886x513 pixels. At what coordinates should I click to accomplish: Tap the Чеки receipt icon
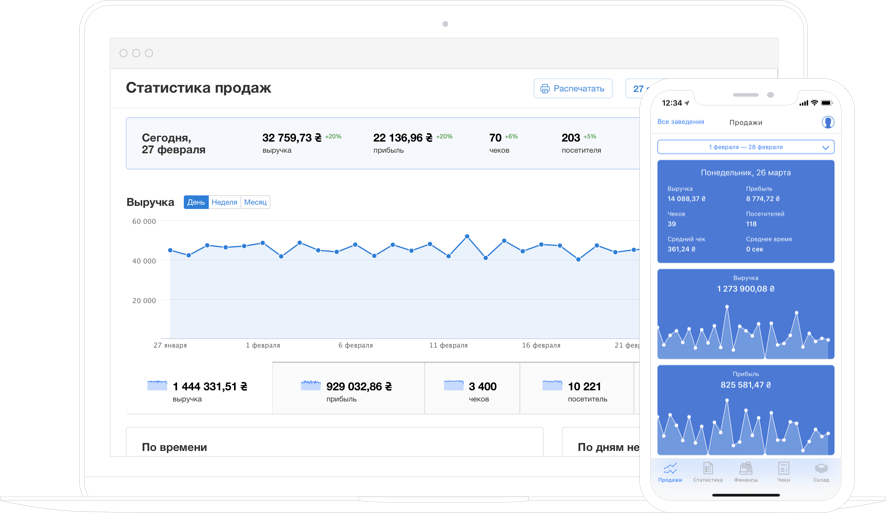(784, 468)
